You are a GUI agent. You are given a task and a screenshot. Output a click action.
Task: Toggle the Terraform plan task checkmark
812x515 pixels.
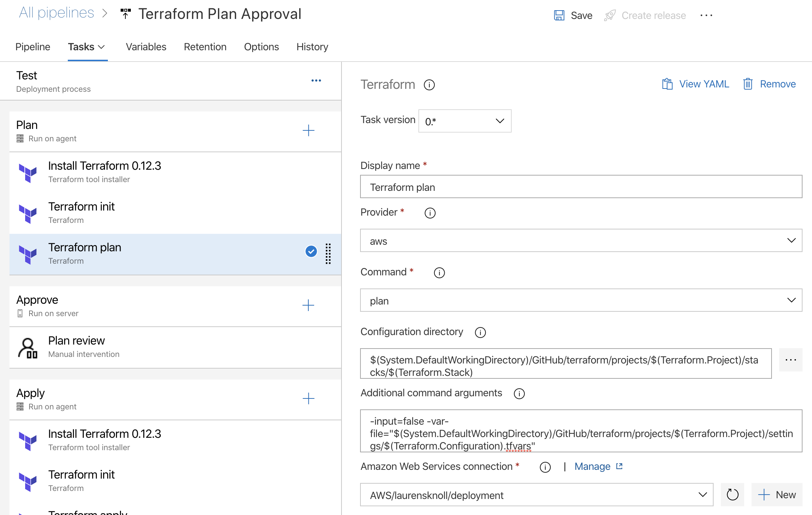click(311, 251)
